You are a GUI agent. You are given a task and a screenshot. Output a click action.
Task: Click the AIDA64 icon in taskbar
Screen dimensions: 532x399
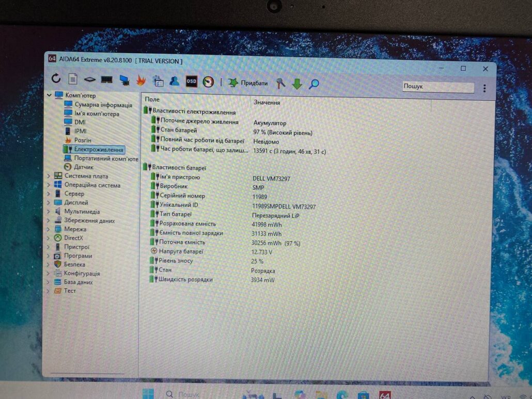[x=384, y=395]
